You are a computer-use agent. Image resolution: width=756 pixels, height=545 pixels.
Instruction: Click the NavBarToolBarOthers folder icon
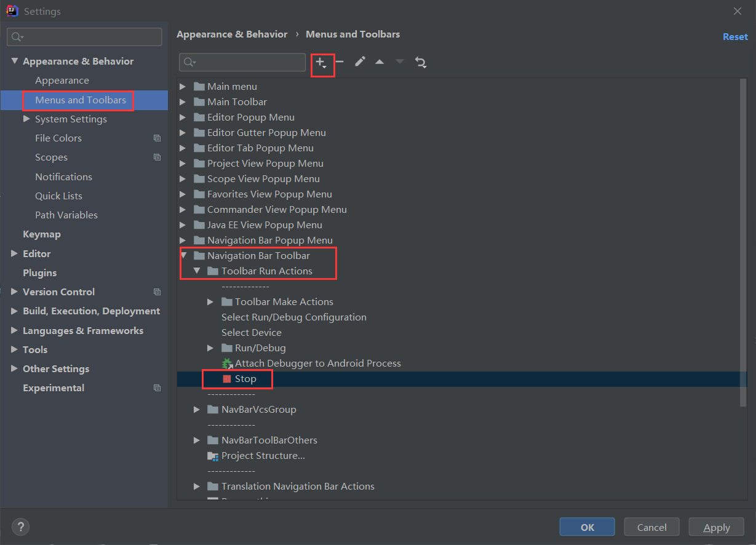[x=213, y=440]
